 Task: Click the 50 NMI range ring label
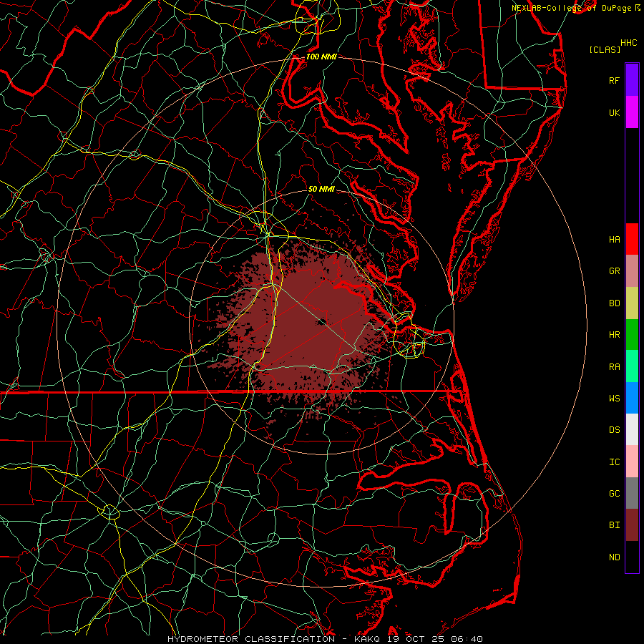(x=321, y=189)
